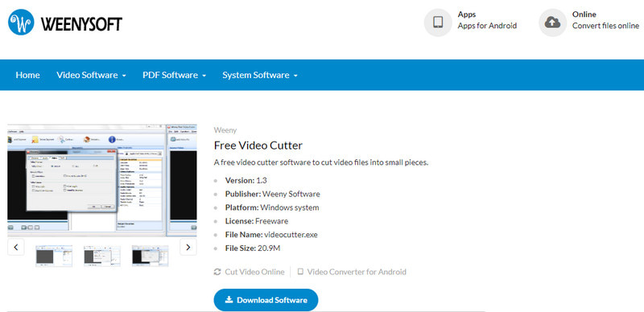This screenshot has width=644, height=312.
Task: Click the Platform: Windows system text
Action: (272, 207)
